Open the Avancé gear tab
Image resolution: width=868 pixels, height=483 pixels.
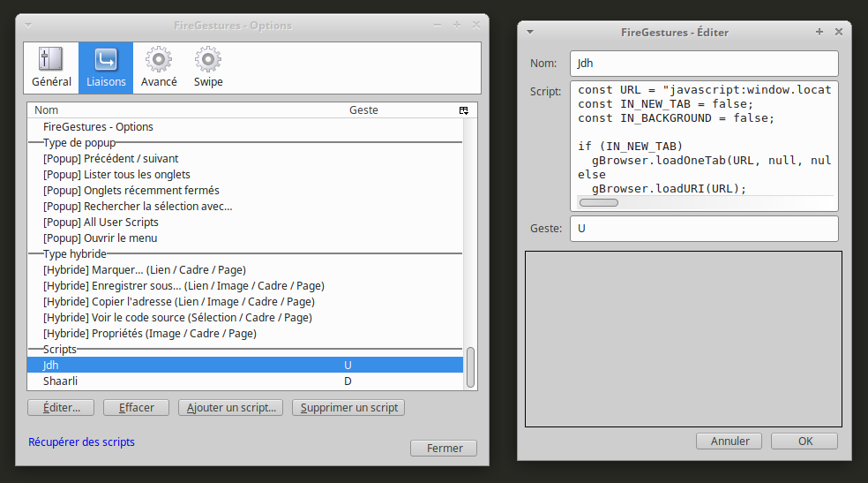pyautogui.click(x=159, y=68)
